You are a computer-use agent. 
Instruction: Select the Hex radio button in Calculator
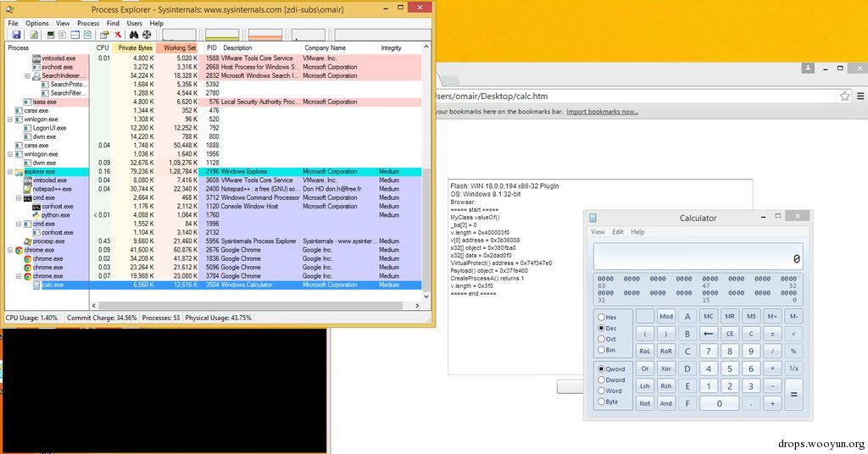coord(601,318)
